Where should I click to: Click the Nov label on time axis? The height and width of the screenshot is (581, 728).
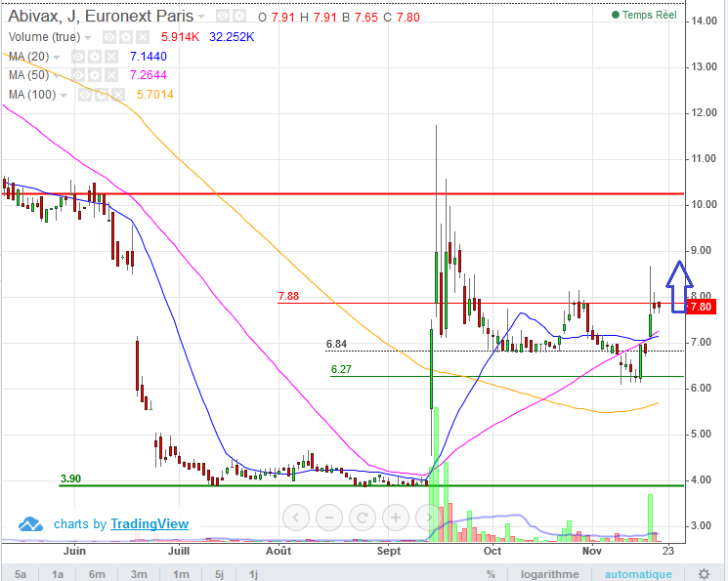point(592,551)
